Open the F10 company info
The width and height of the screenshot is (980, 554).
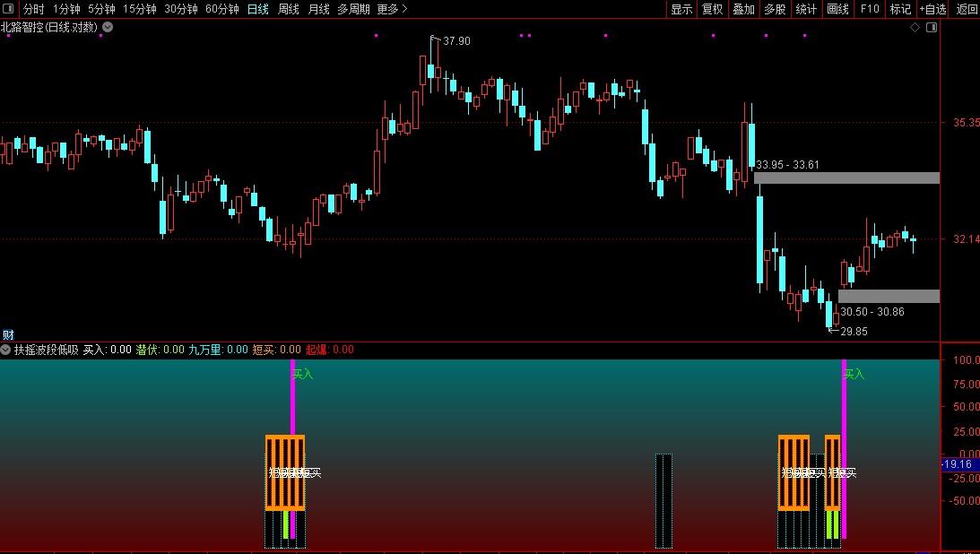coord(870,9)
